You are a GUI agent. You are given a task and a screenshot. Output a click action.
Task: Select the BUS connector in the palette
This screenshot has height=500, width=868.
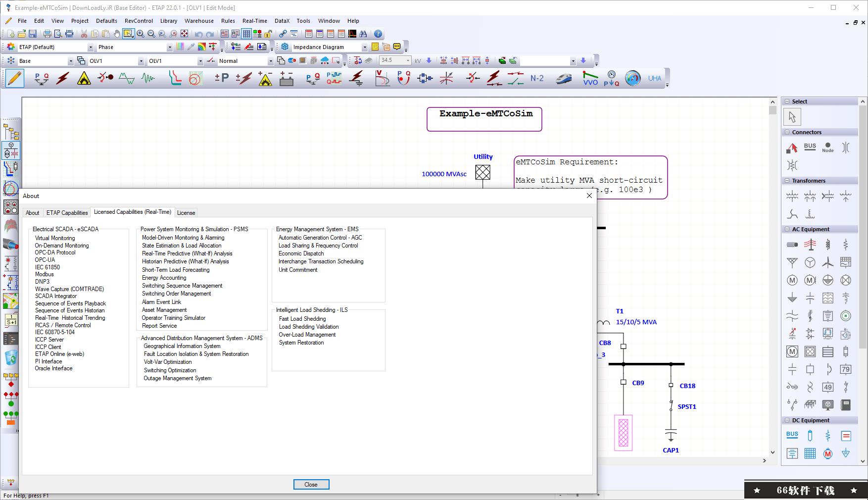click(810, 147)
